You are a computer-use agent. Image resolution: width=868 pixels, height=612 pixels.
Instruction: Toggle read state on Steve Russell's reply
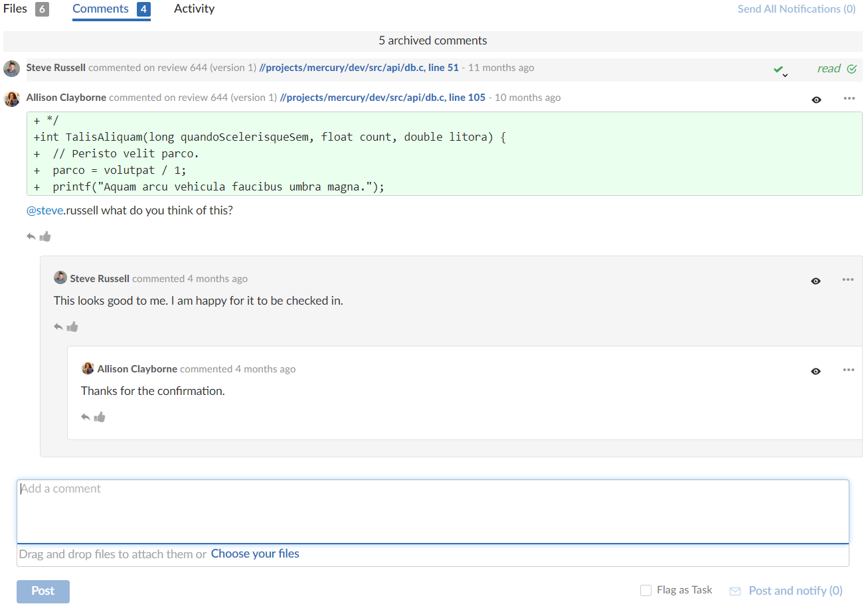pos(816,280)
